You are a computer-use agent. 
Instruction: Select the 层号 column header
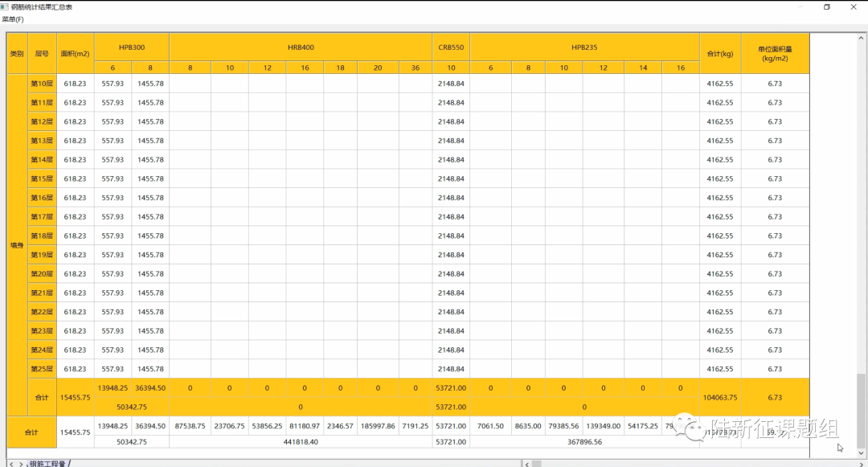(x=42, y=54)
